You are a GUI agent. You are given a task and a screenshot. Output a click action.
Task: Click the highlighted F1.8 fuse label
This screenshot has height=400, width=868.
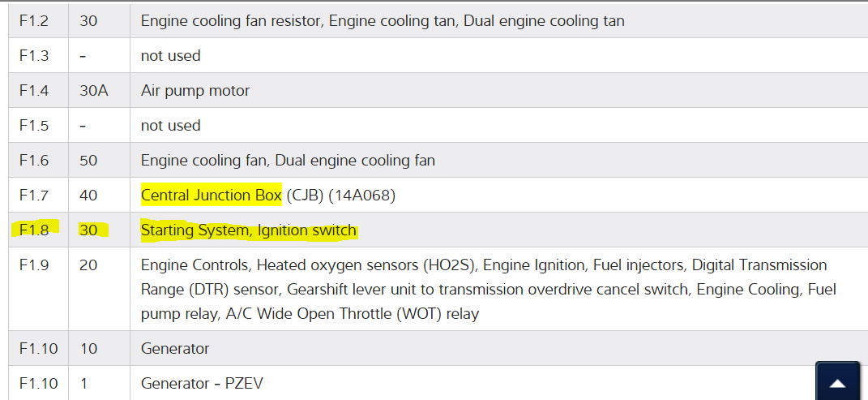click(x=34, y=230)
